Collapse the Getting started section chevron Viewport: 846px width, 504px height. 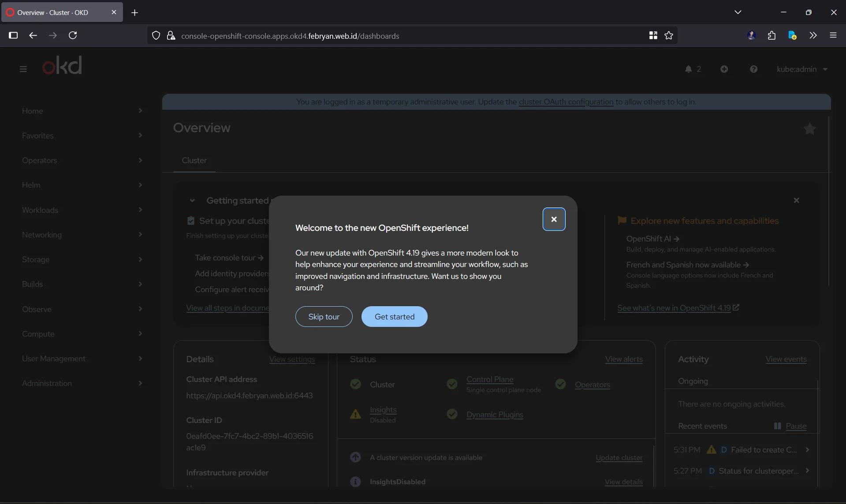[192, 200]
